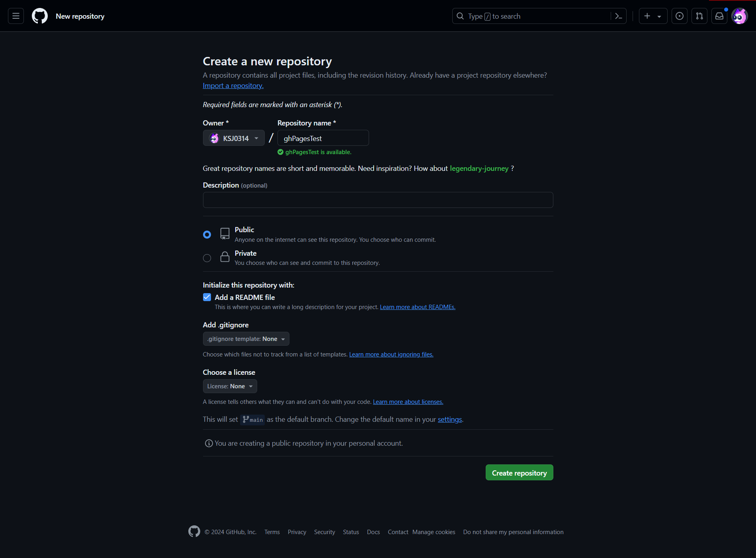The image size is (756, 558).
Task: Open the command palette icon in search bar
Action: (x=618, y=16)
